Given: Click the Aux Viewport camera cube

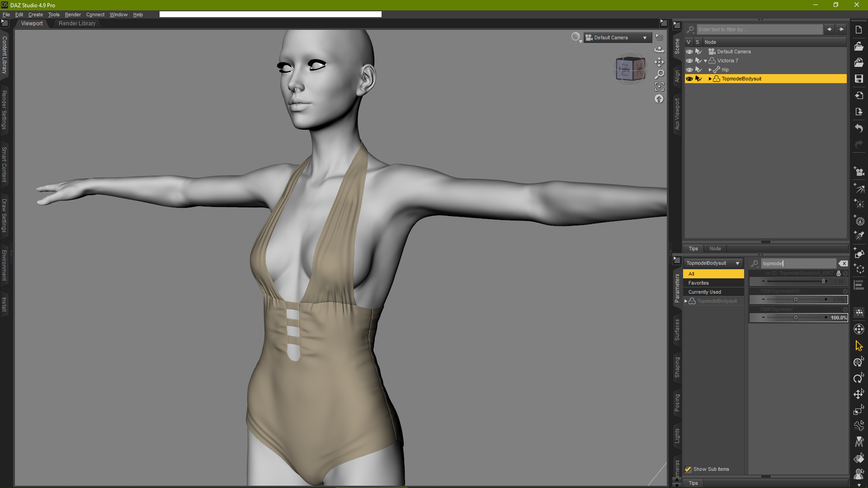Looking at the screenshot, I should click(630, 69).
